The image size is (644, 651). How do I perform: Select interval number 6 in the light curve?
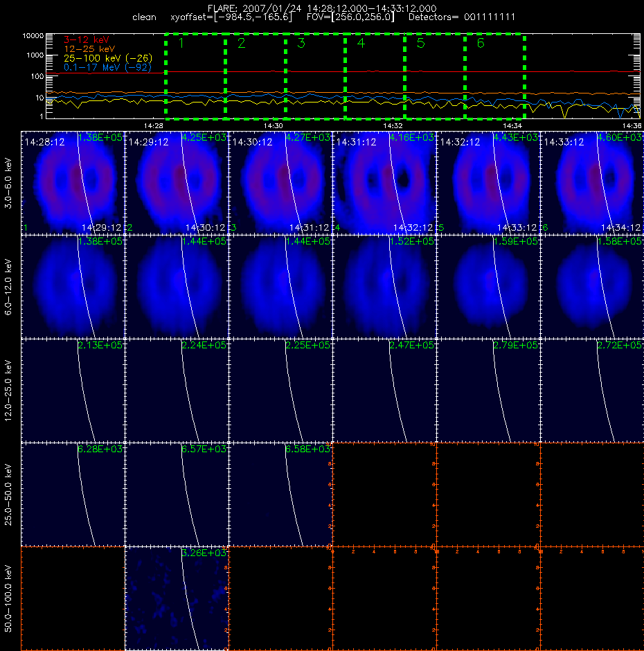coord(481,43)
